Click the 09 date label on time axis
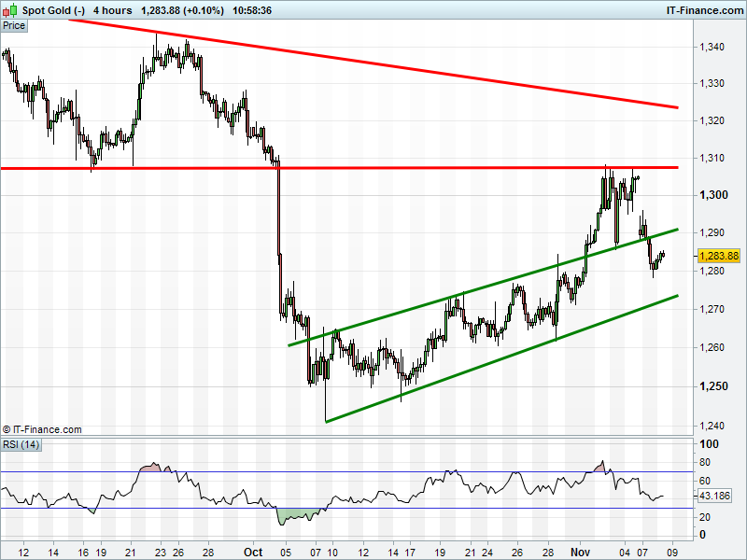This screenshot has height=560, width=747. pyautogui.click(x=672, y=553)
